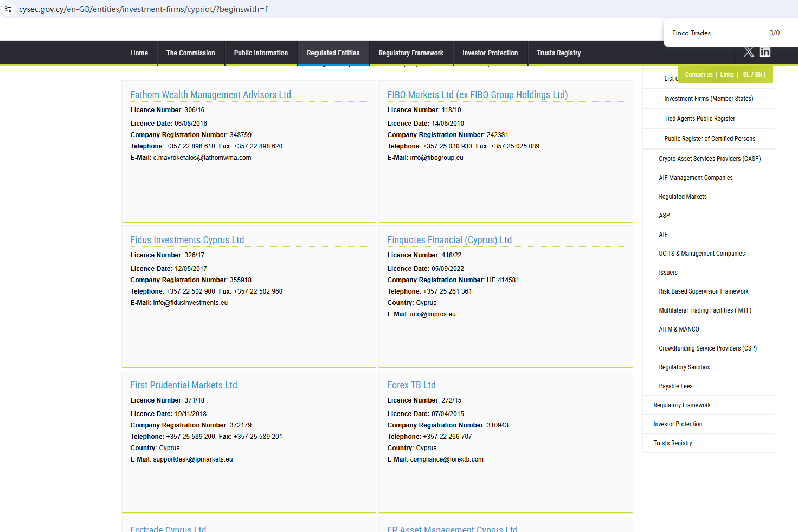Image resolution: width=798 pixels, height=532 pixels.
Task: Open Forex TB Ltd details
Action: (411, 385)
